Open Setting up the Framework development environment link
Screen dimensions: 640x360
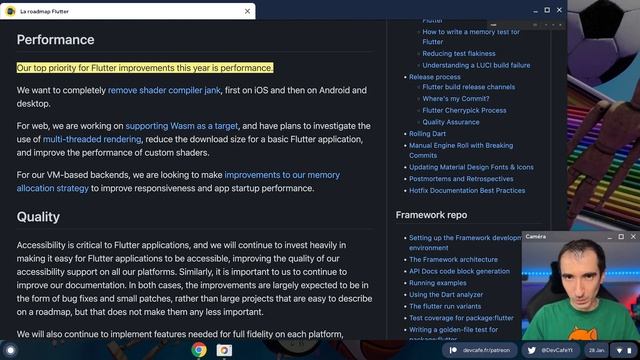coord(465,242)
